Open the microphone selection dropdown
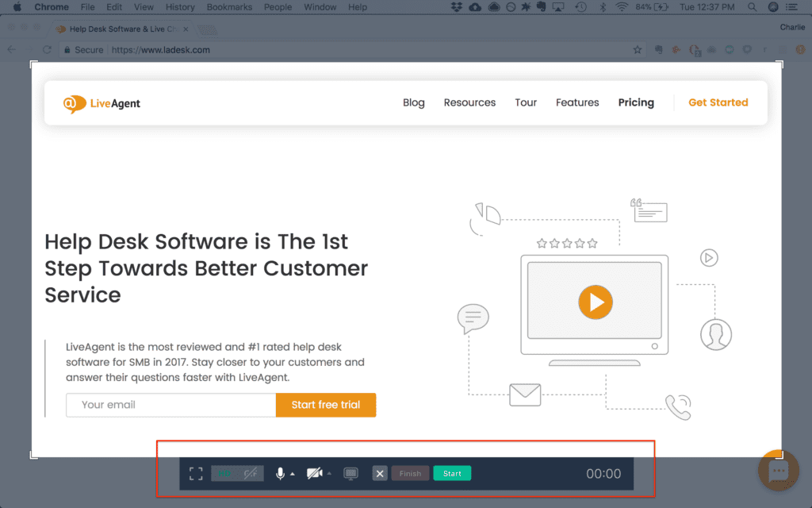The width and height of the screenshot is (812, 508). point(291,473)
